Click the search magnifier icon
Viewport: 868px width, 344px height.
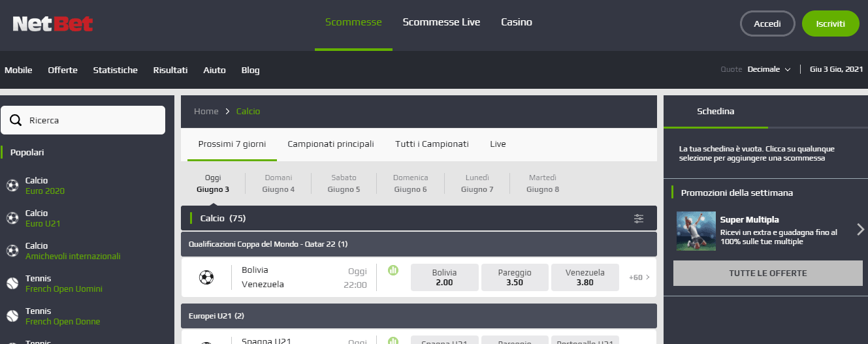[x=16, y=120]
